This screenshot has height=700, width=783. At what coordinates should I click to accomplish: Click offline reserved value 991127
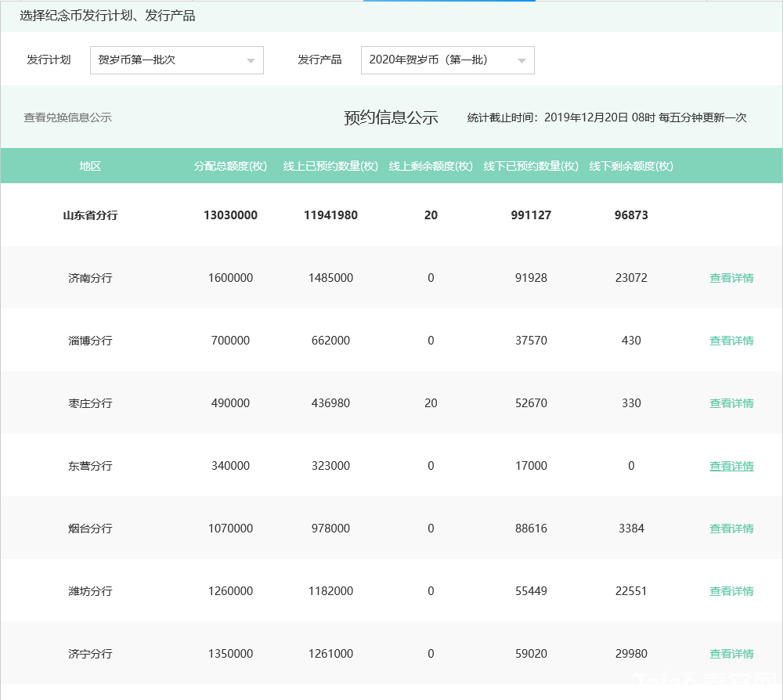[x=531, y=215]
